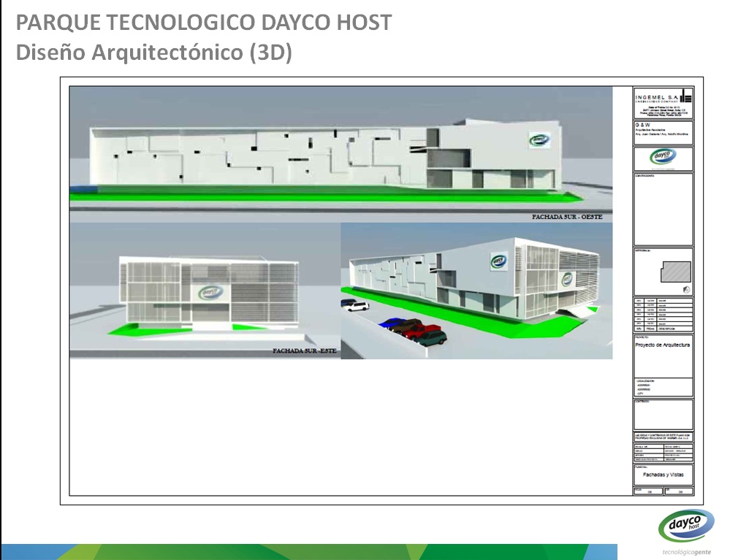Select the "Diseño Arquitectónico (3D)" subtitle
Screen dimensions: 749x560
(153, 52)
